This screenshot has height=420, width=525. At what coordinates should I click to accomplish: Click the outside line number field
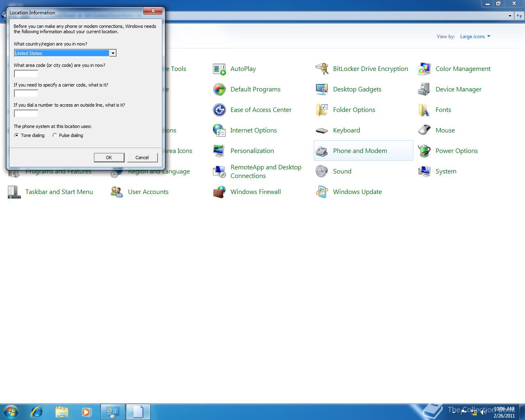(x=26, y=114)
